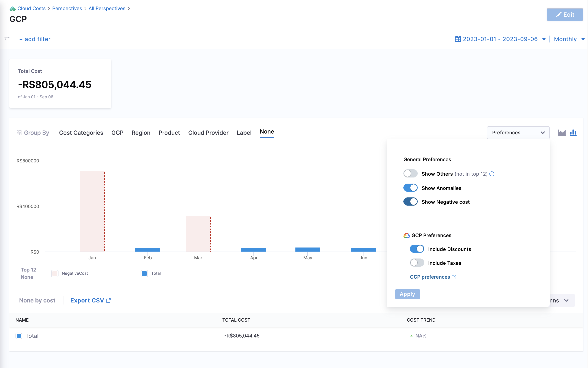This screenshot has height=368, width=588.
Task: Click the Edit button
Action: [x=564, y=15]
